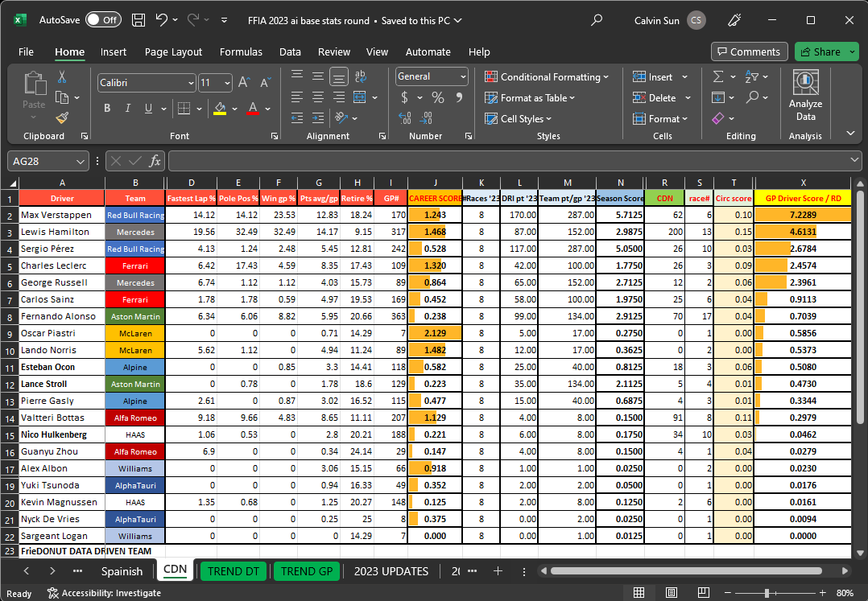The height and width of the screenshot is (601, 868).
Task: Select the 2023 UPDATES sheet tab
Action: [x=391, y=571]
